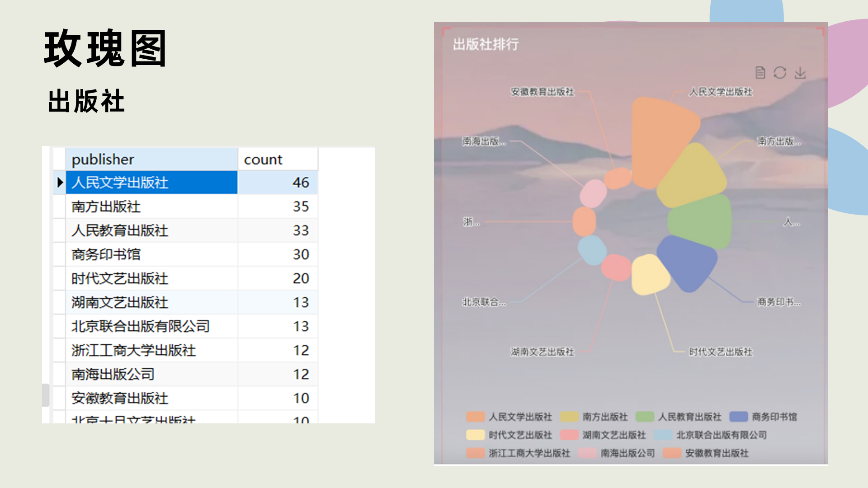Image resolution: width=868 pixels, height=488 pixels.
Task: Click the chart refresh/restore icon
Action: (x=780, y=73)
